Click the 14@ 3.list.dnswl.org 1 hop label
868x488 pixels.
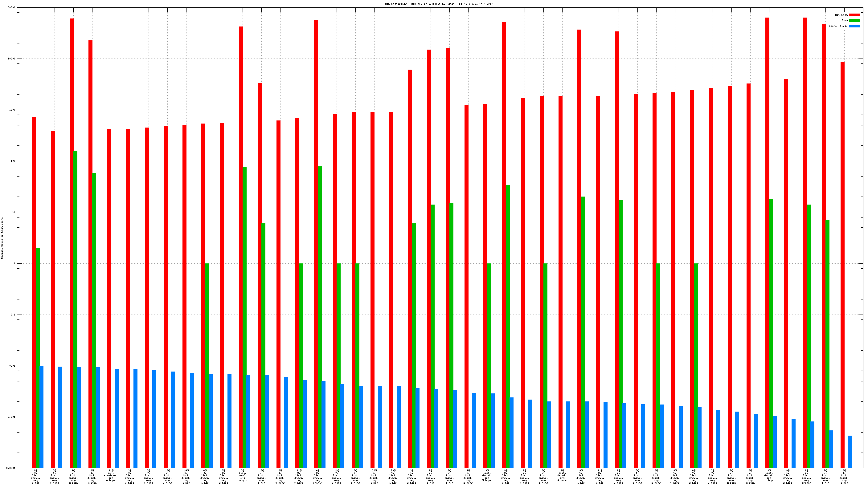186,476
